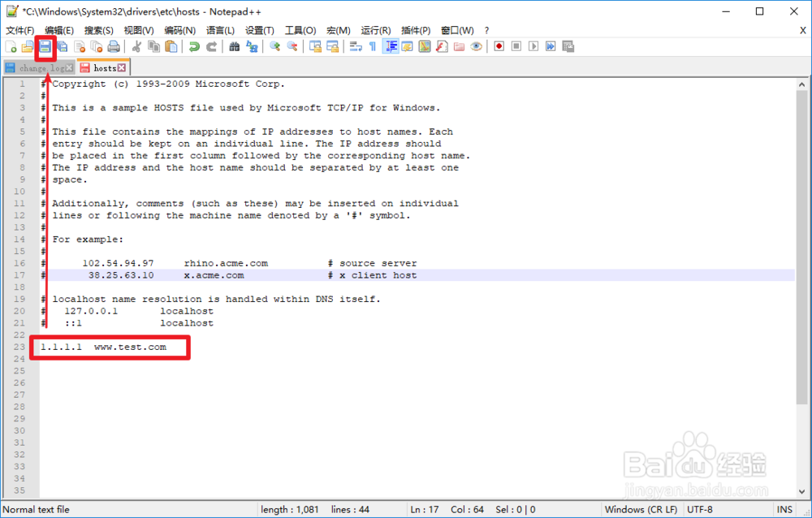Open a file using the folder icon
The width and height of the screenshot is (812, 518).
28,46
